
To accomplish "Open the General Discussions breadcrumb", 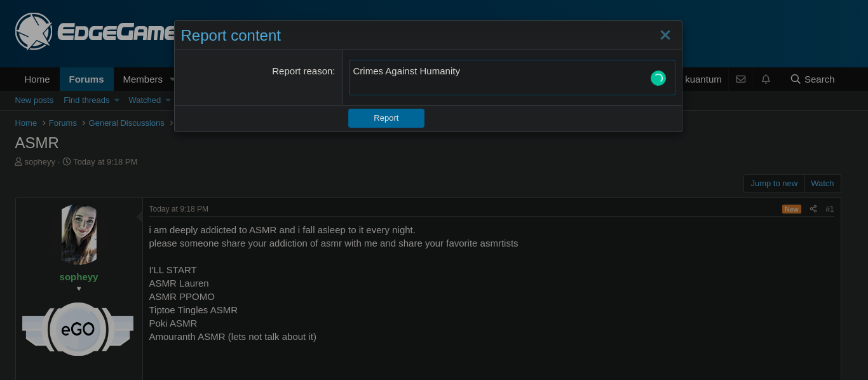I will [x=126, y=123].
